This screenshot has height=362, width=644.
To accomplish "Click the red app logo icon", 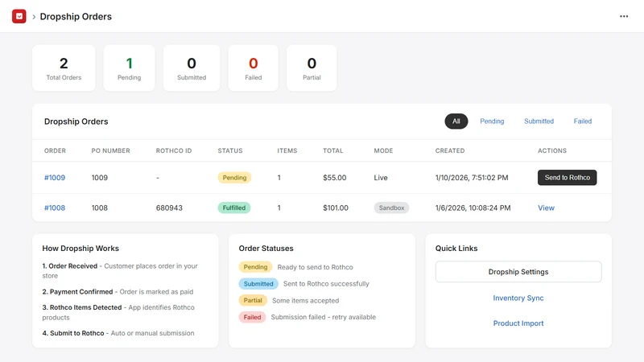I will 19,16.
